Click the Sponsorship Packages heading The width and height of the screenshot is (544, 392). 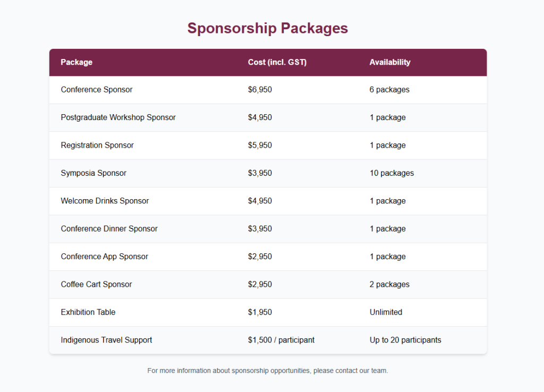click(268, 29)
